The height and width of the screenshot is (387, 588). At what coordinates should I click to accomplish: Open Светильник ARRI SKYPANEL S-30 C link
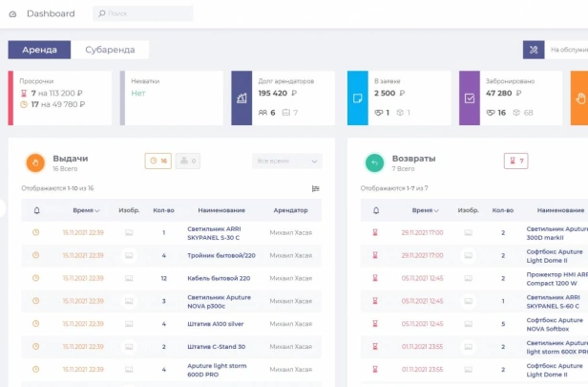[214, 233]
